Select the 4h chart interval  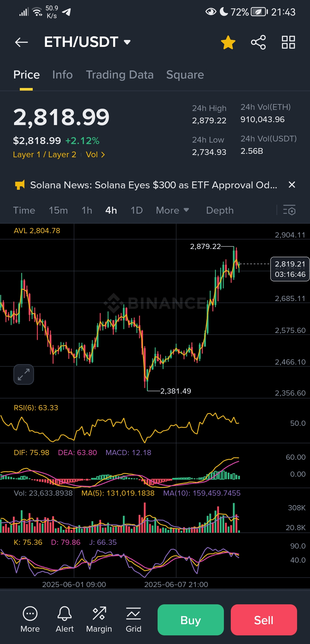tap(111, 210)
